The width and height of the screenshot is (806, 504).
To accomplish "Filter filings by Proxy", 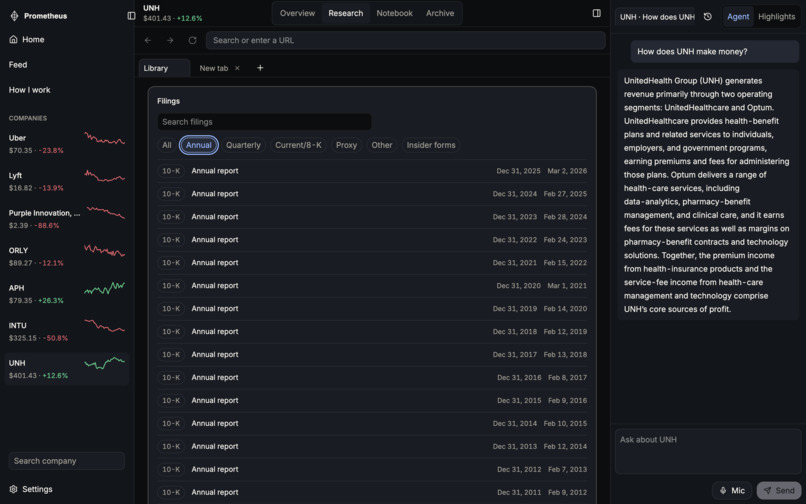I will click(346, 145).
